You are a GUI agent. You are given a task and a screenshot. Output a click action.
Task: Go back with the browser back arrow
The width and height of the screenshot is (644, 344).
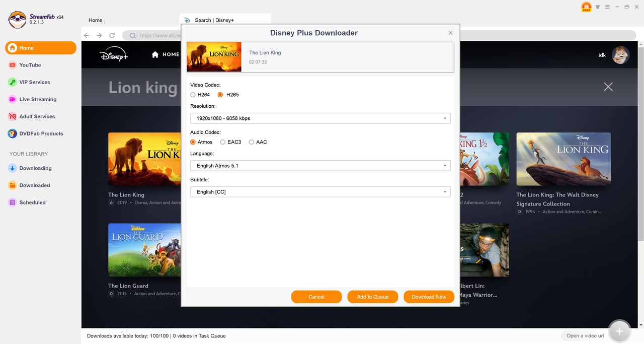tap(87, 35)
